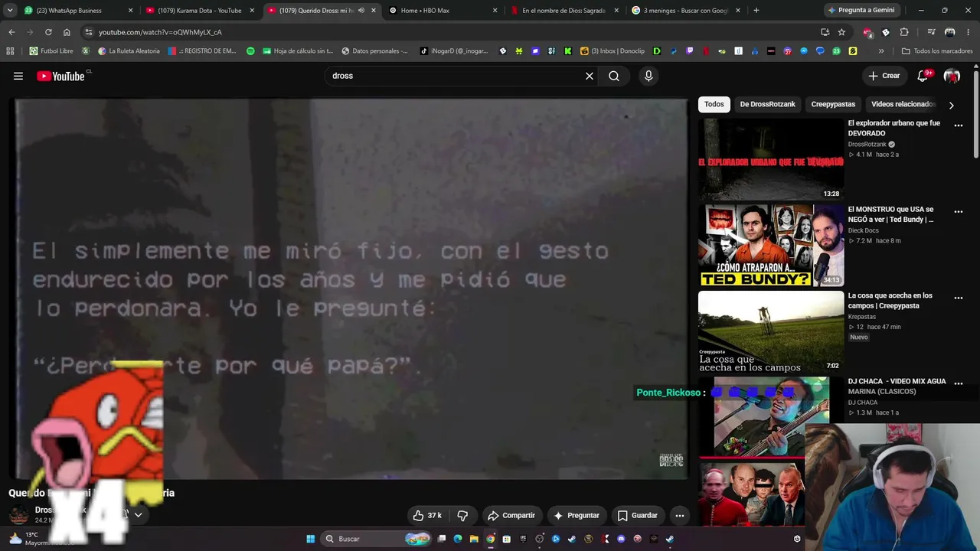Switch to the Kurama Dota YouTube tab

tap(199, 11)
